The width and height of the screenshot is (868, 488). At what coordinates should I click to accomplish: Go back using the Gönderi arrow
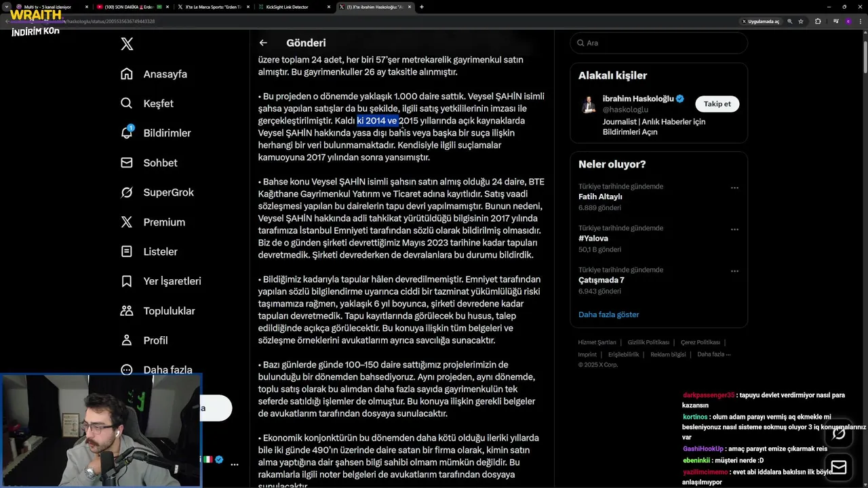tap(263, 43)
